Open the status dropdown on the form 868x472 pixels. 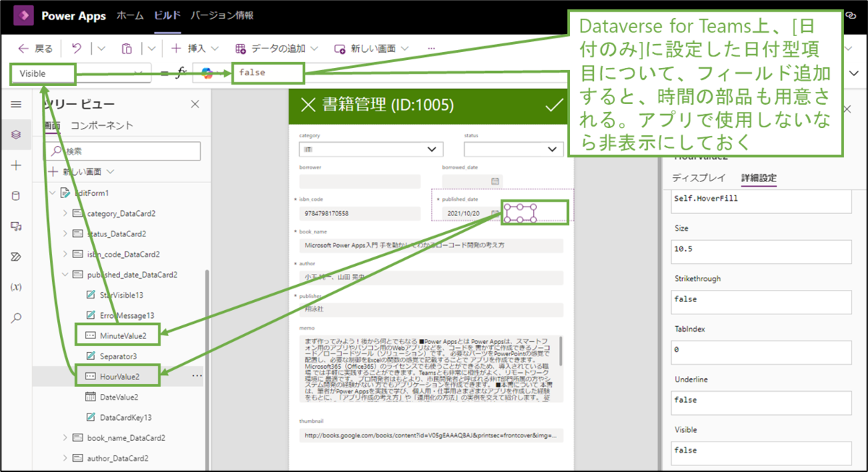(x=514, y=150)
